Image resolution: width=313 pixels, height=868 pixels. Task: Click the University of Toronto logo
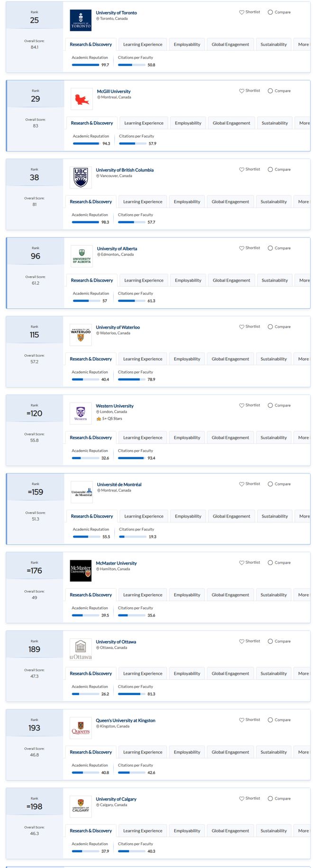point(81,20)
